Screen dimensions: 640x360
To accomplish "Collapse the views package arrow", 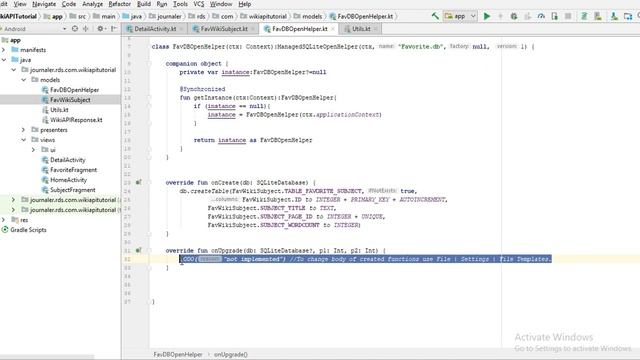I will pos(24,140).
